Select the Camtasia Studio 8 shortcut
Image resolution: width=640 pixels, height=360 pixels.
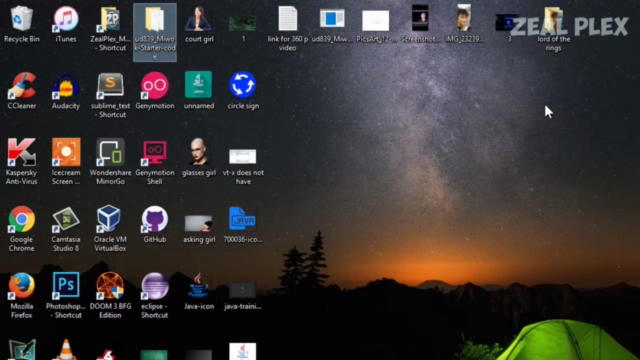(66, 219)
